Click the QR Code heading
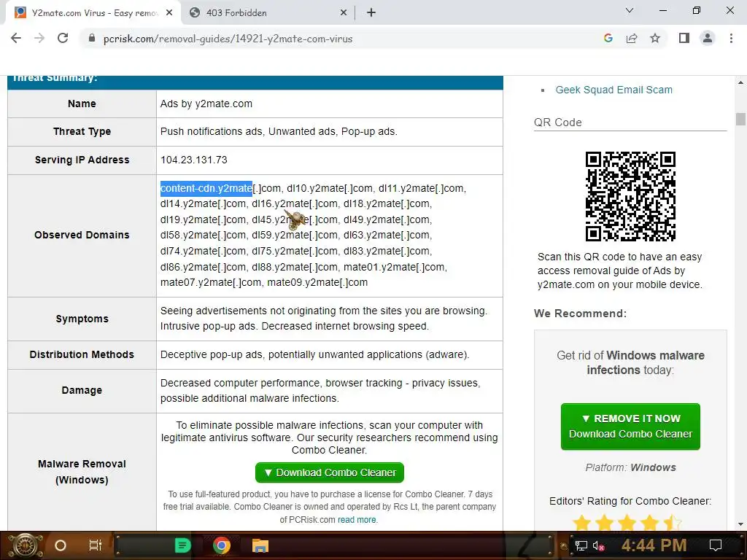Image resolution: width=747 pixels, height=560 pixels. point(558,122)
